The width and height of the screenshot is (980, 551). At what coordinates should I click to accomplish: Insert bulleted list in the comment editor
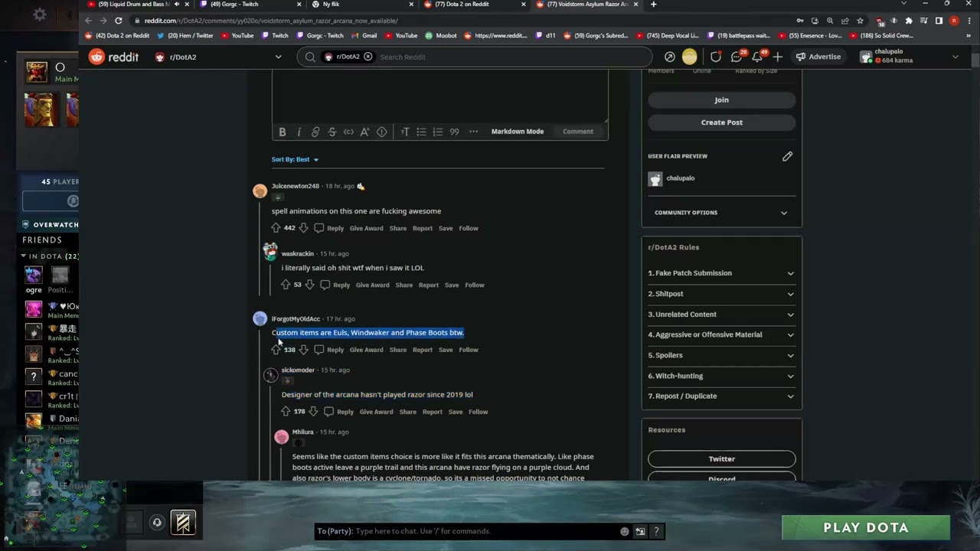pos(421,132)
